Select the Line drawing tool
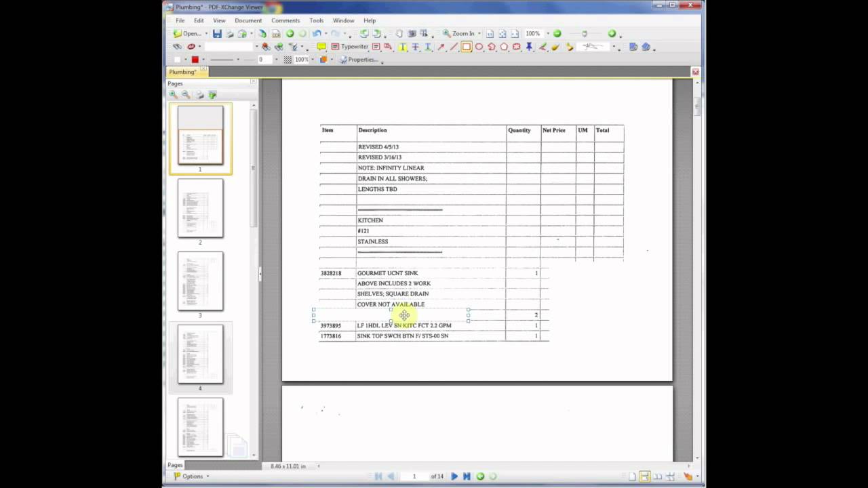 [454, 47]
